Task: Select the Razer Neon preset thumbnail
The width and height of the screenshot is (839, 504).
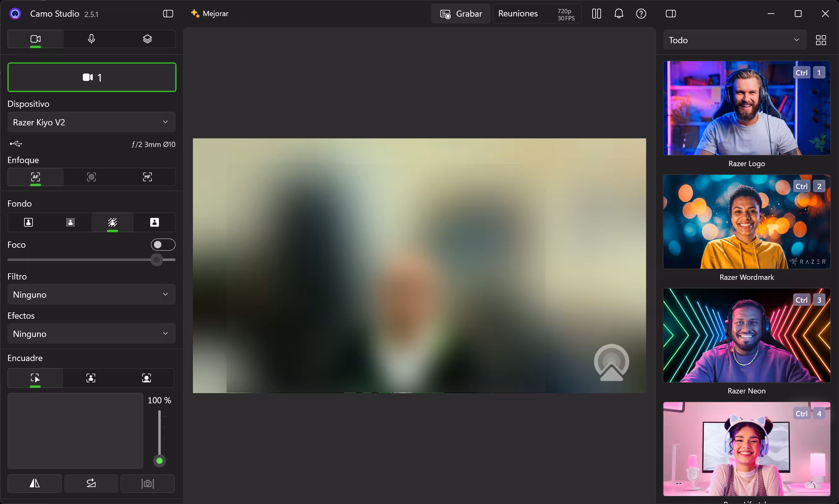Action: click(x=747, y=335)
